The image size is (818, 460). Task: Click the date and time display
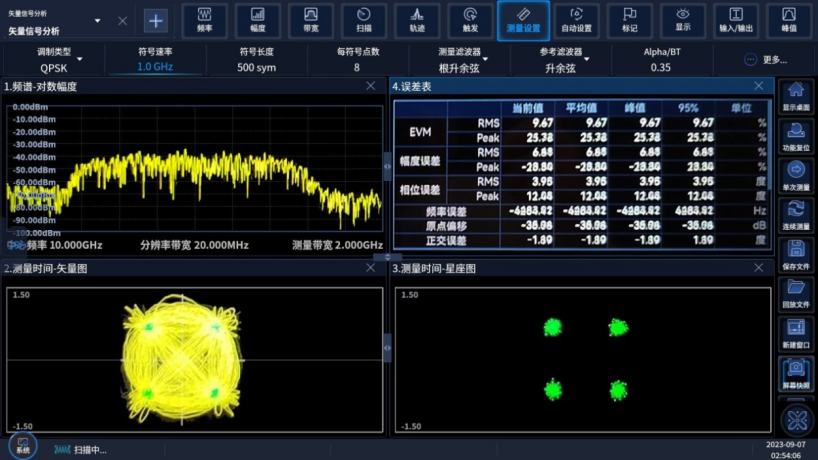tap(785, 450)
